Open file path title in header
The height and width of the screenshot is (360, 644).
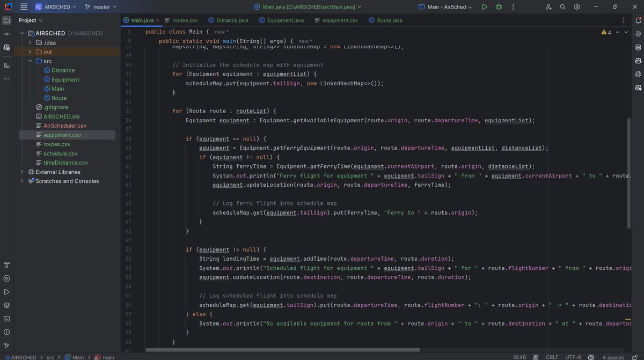tap(308, 7)
